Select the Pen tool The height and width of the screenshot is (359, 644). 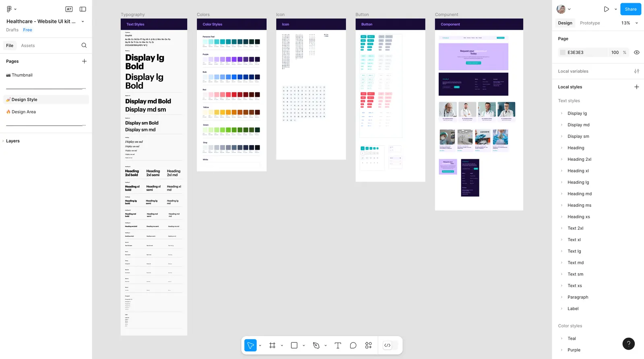316,345
